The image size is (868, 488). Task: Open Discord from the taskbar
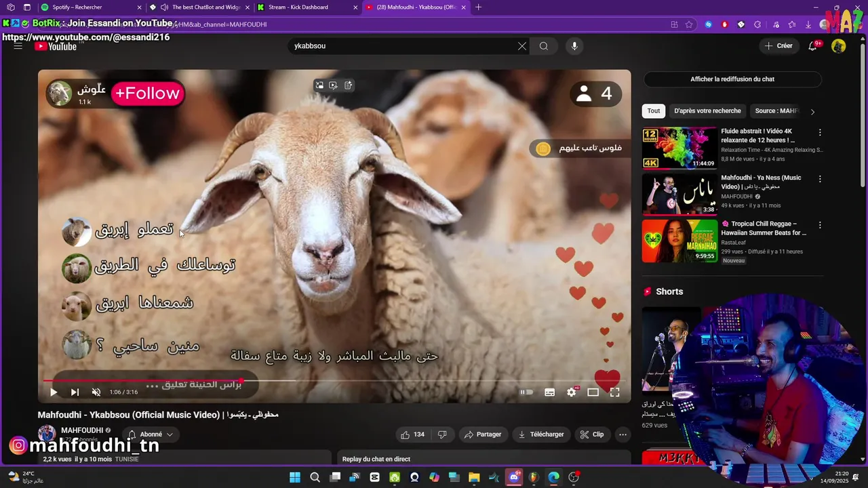[x=514, y=477]
